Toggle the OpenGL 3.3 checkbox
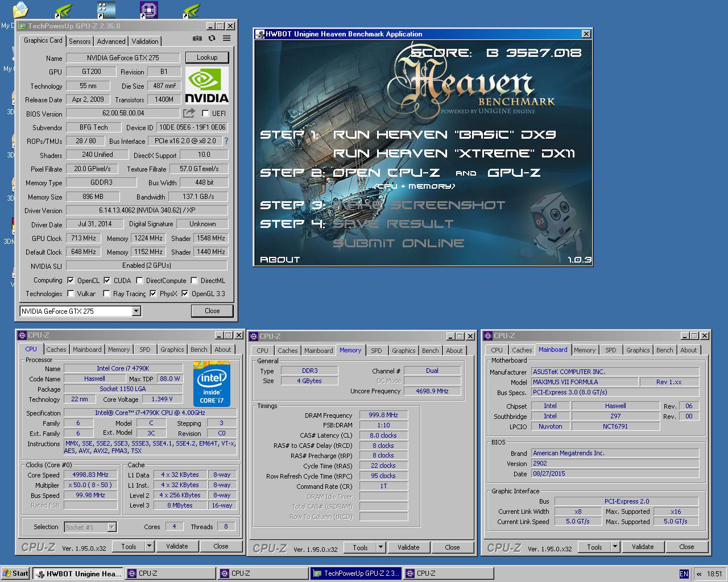Image resolution: width=728 pixels, height=582 pixels. (185, 293)
